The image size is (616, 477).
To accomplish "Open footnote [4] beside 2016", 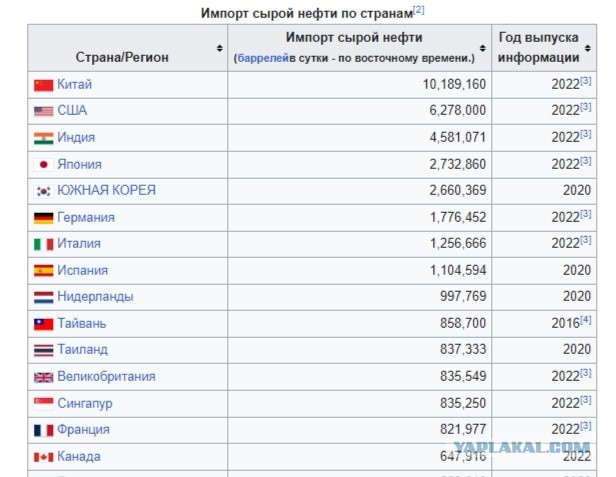I will (x=586, y=321).
